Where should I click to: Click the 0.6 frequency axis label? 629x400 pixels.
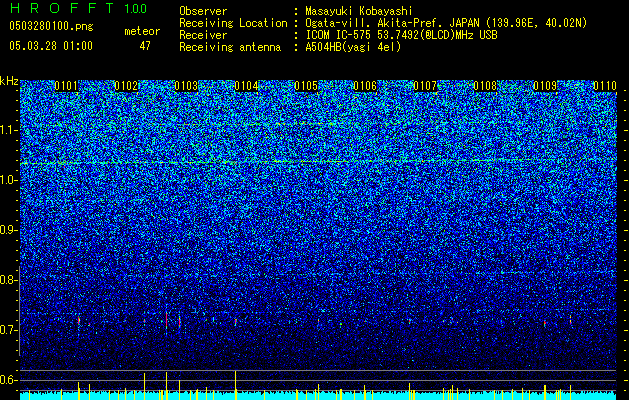click(7, 380)
